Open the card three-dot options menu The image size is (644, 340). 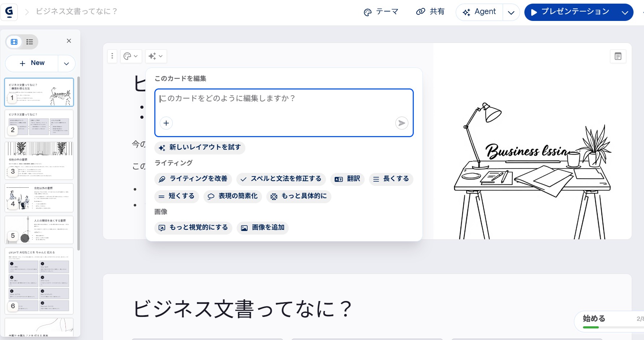[112, 56]
